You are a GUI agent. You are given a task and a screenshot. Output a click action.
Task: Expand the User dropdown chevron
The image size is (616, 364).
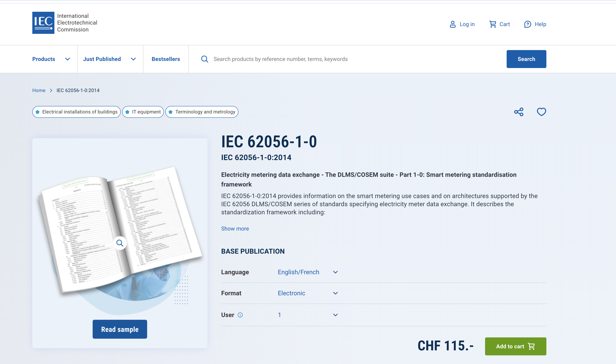(335, 315)
